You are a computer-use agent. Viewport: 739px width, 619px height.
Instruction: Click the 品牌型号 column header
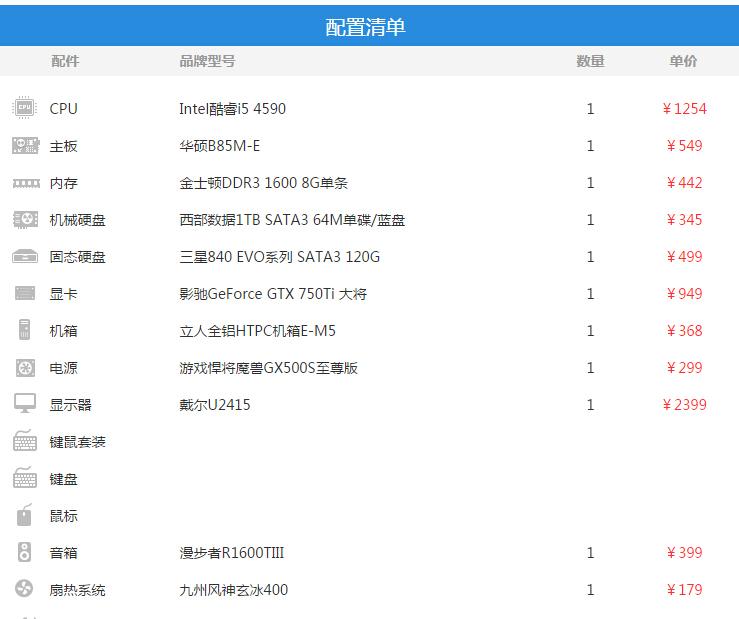[x=207, y=61]
